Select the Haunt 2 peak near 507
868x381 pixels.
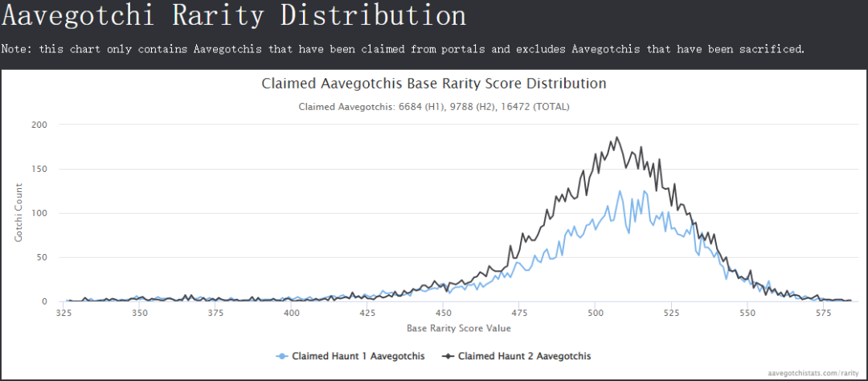(616, 137)
